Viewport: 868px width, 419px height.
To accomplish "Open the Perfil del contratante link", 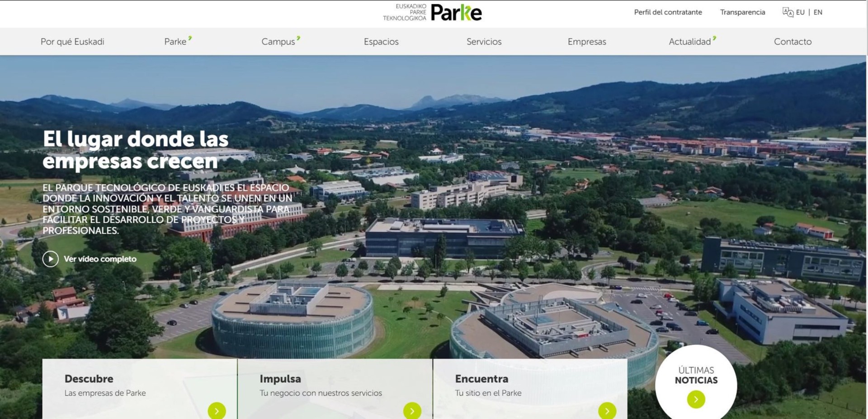I will point(667,12).
